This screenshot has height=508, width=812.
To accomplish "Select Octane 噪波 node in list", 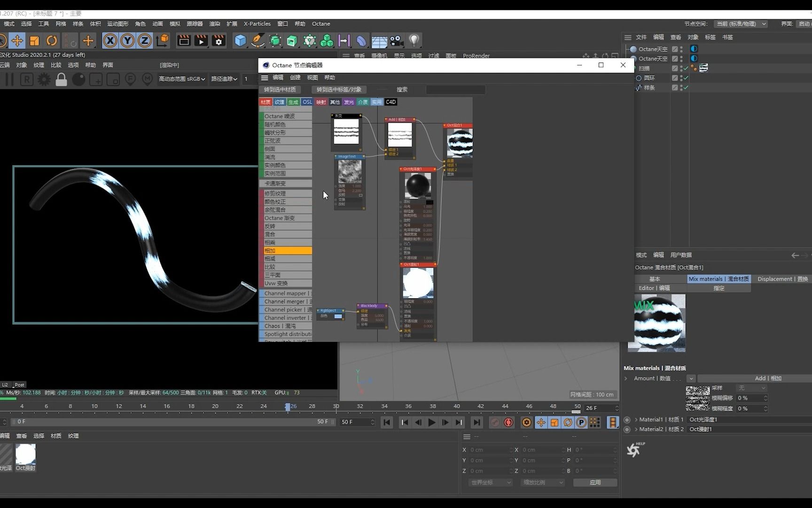I will [285, 116].
